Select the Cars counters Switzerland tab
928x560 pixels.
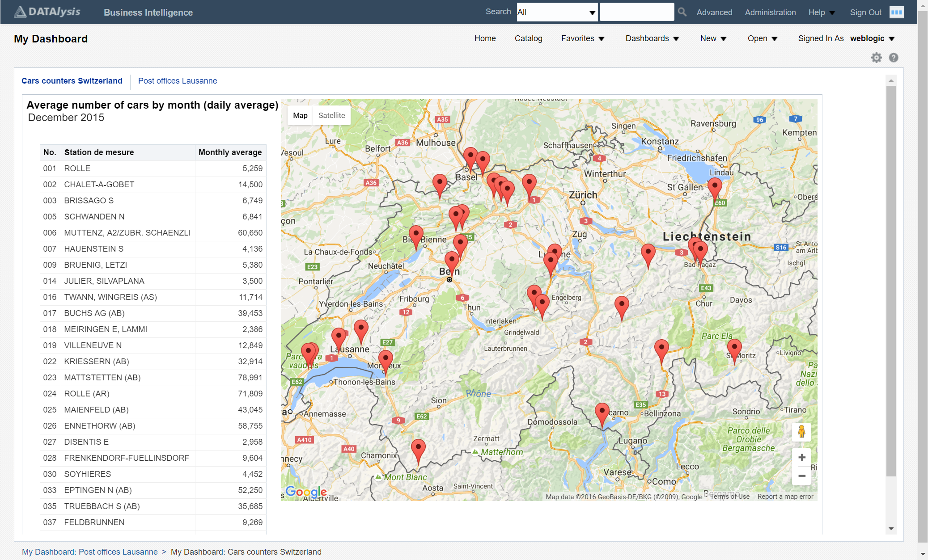[x=72, y=81]
